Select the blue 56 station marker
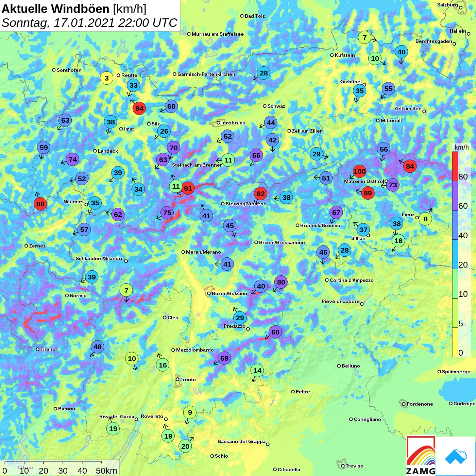The image size is (476, 476). tap(384, 149)
